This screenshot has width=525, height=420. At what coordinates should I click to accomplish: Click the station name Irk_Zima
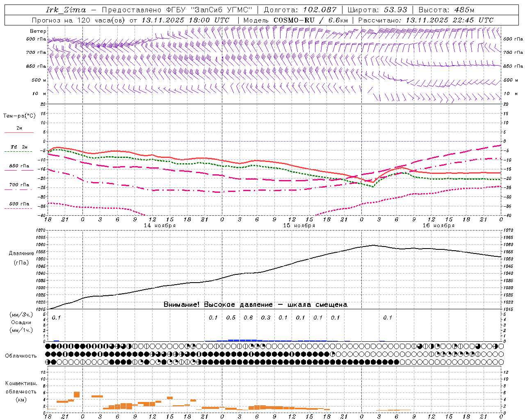66,10
